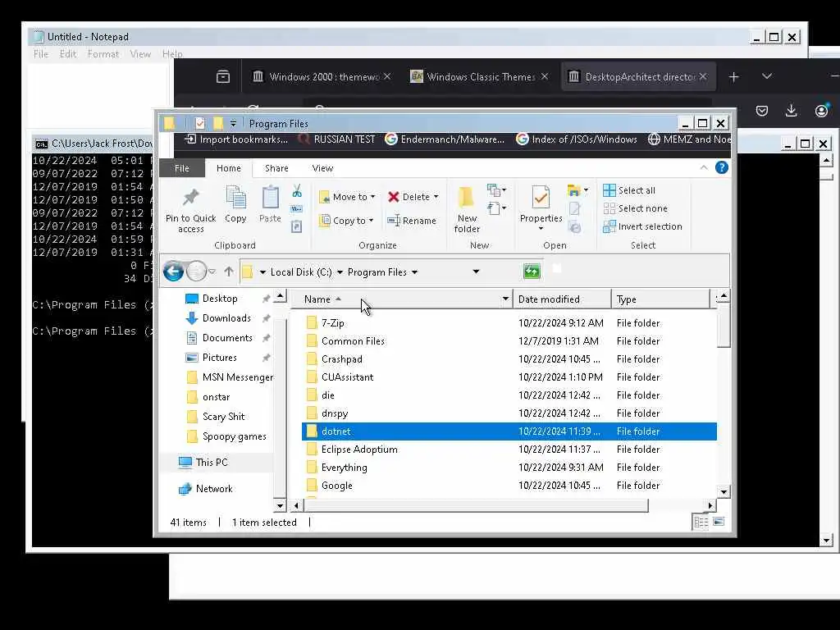
Task: Open RUSSIAN TEST bookmark
Action: click(336, 139)
